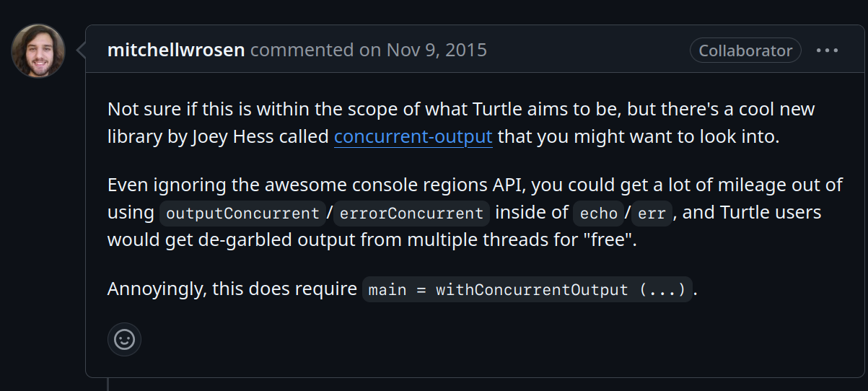868x391 pixels.
Task: Click the errorConcurrent code snippet
Action: (x=411, y=214)
